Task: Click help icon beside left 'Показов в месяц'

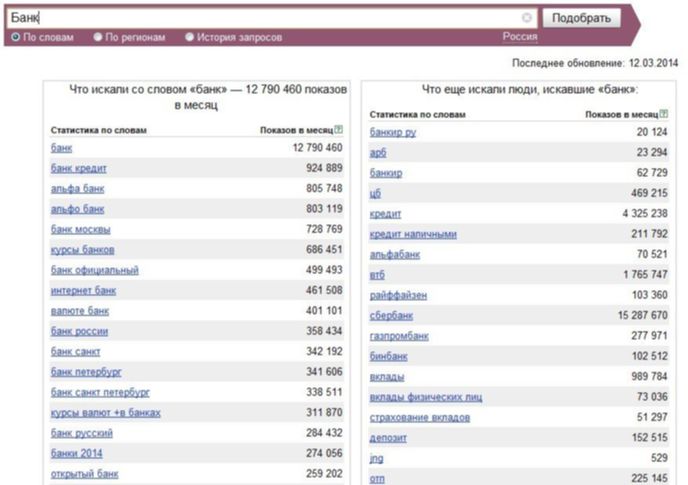Action: (338, 129)
